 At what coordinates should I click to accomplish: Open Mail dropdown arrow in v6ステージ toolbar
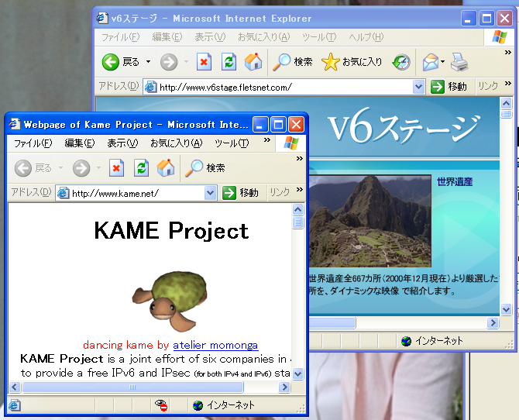coord(442,62)
